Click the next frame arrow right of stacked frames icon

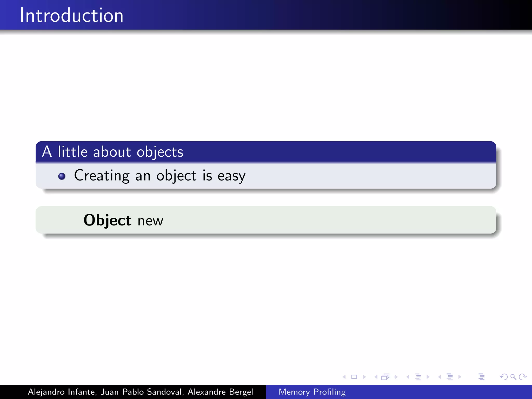click(396, 377)
